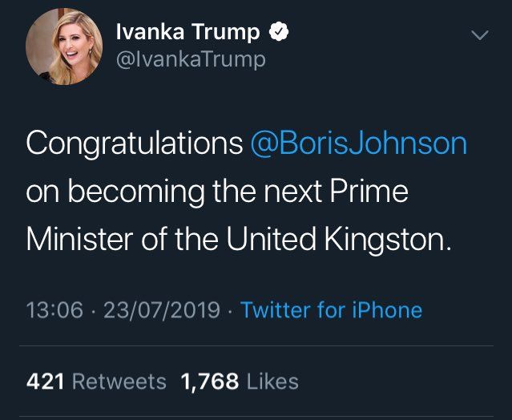Click the number 421 in the retweet count
The width and height of the screenshot is (512, 420).
pos(45,382)
